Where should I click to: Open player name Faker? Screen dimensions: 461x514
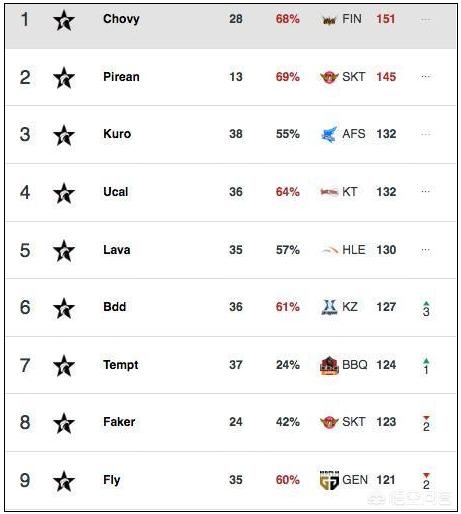(119, 422)
